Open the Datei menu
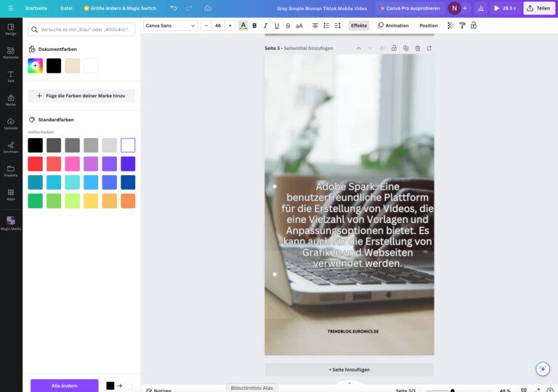This screenshot has height=392, width=558. 66,8
